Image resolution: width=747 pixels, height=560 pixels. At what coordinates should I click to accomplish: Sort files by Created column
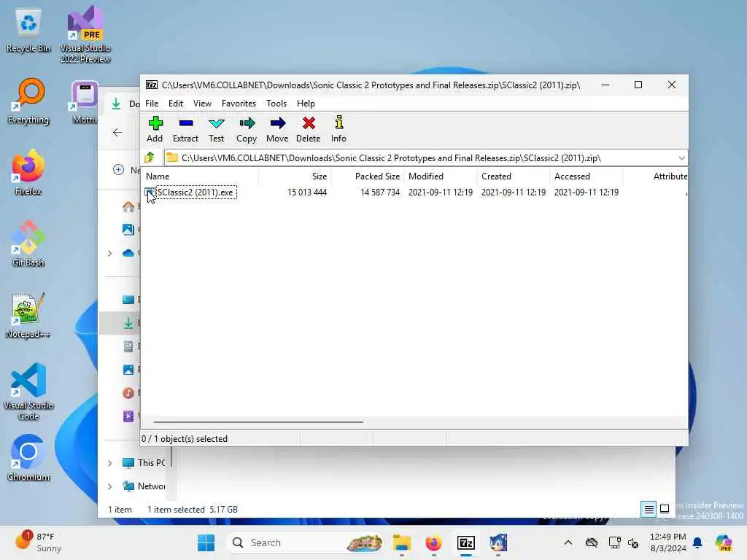(x=513, y=176)
